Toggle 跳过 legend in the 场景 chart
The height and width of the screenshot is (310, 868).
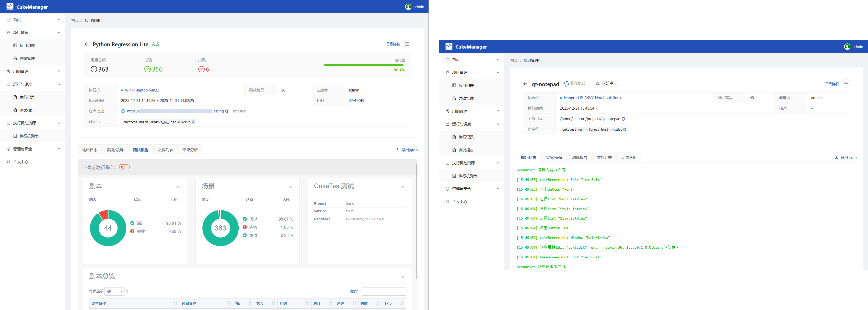(x=250, y=236)
